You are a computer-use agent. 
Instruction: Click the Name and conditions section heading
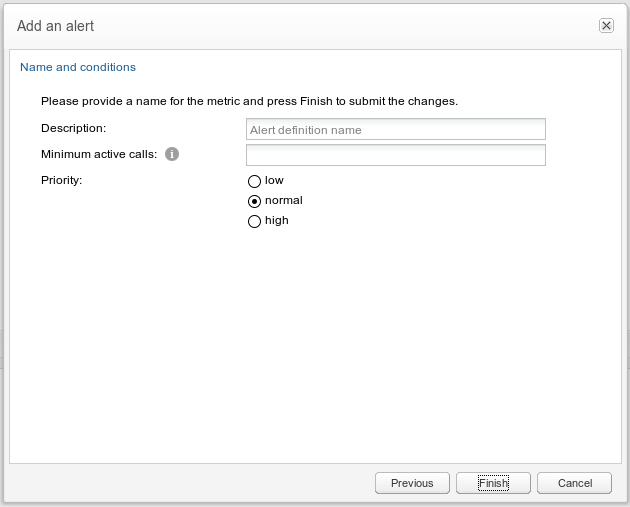pos(78,67)
